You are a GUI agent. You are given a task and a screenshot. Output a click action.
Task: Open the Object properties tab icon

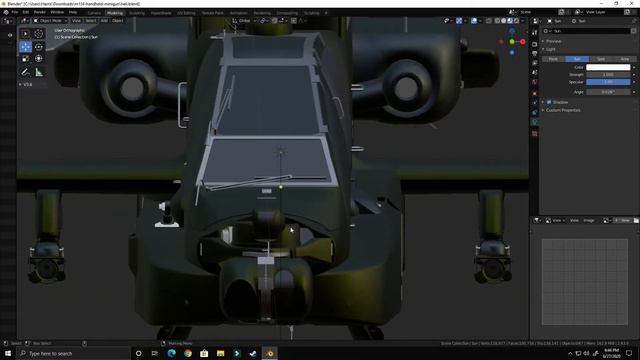(535, 93)
